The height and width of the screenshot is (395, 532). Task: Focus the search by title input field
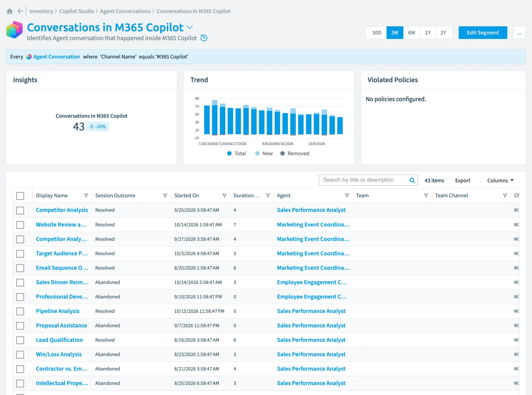364,180
